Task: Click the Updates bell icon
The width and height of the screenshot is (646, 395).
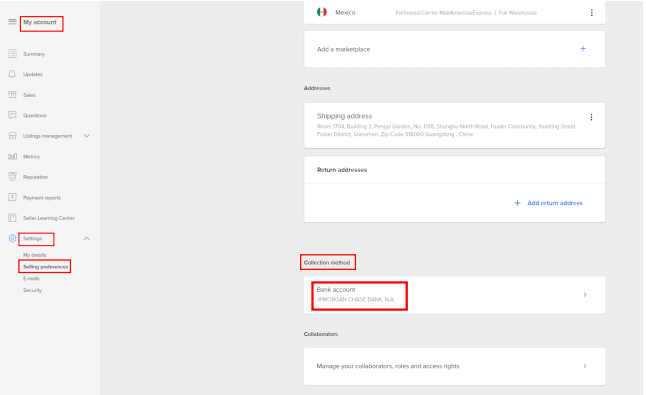Action: [12, 74]
